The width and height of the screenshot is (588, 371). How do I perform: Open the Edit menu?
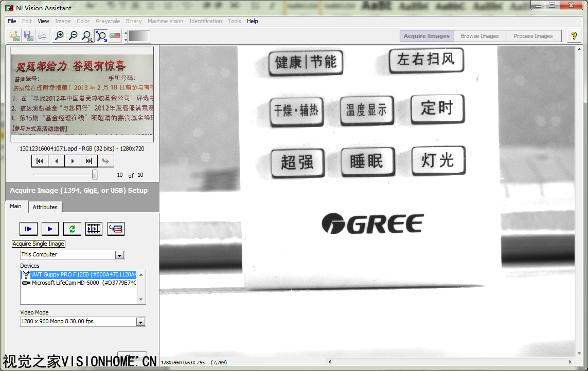tap(27, 21)
